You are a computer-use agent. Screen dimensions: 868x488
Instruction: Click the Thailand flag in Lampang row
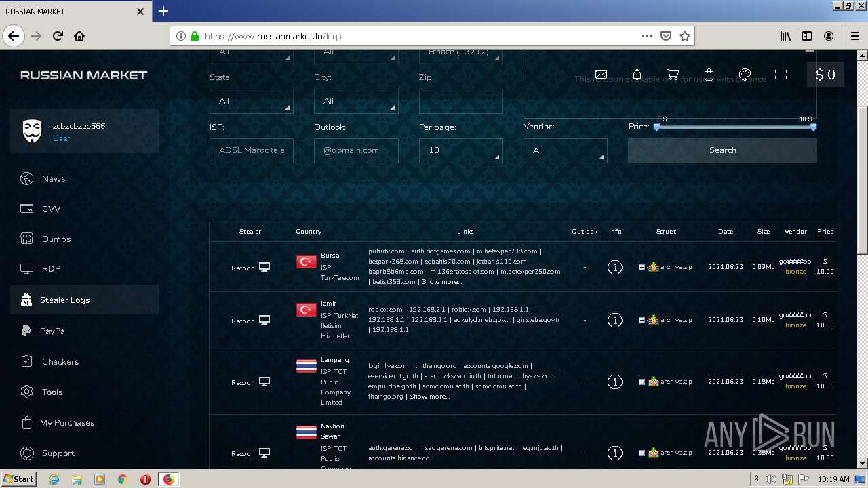[307, 366]
